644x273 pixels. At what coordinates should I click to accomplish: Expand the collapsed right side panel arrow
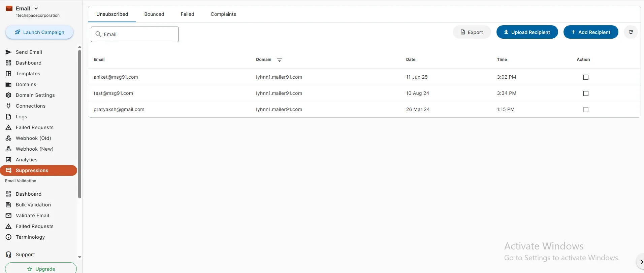(641, 262)
